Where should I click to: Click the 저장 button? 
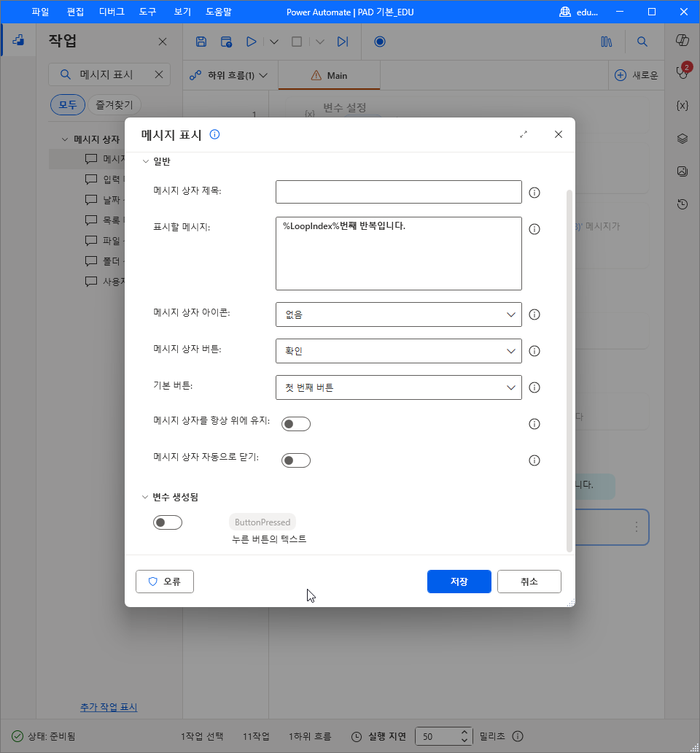pos(459,582)
